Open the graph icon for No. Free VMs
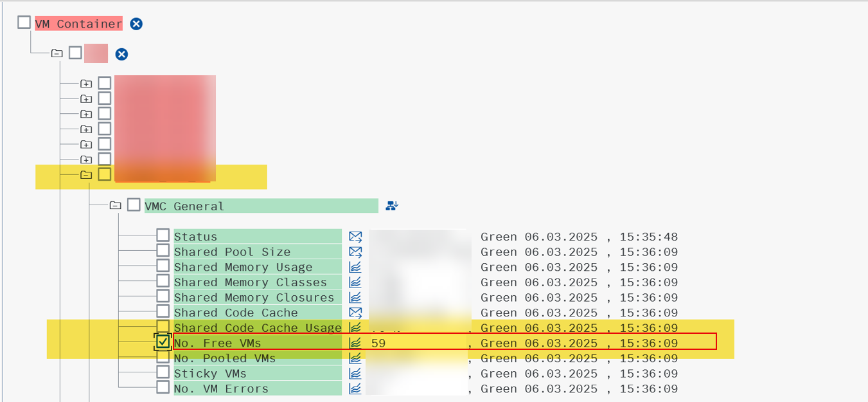 [x=355, y=343]
